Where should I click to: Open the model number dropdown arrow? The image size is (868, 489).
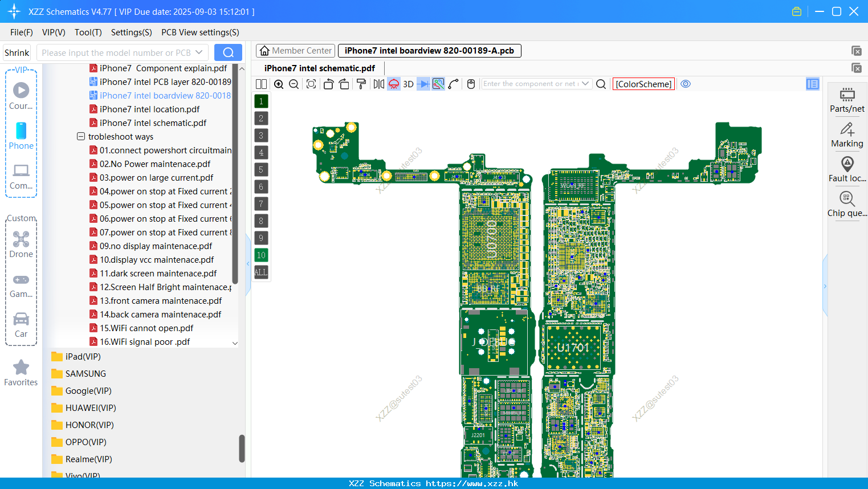[x=199, y=52]
